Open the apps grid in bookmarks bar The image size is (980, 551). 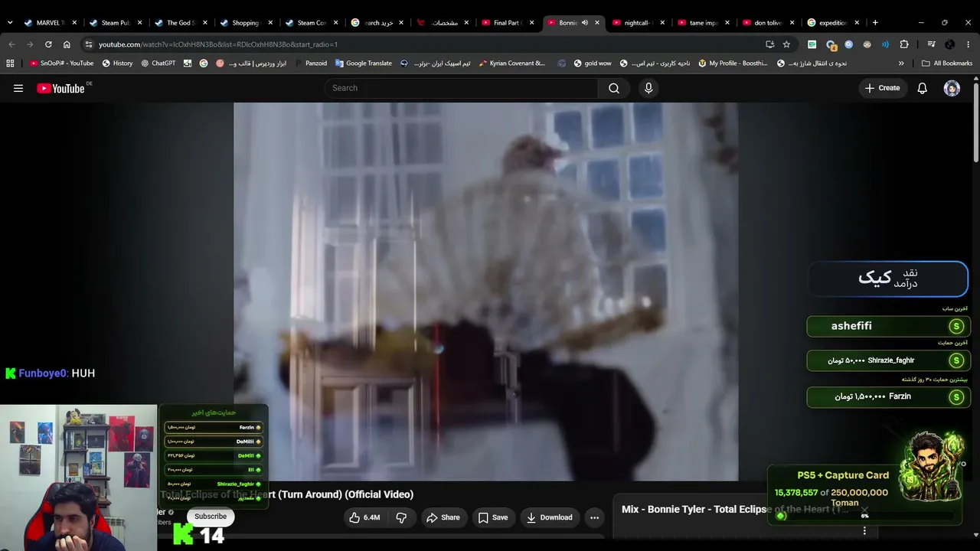tap(10, 64)
